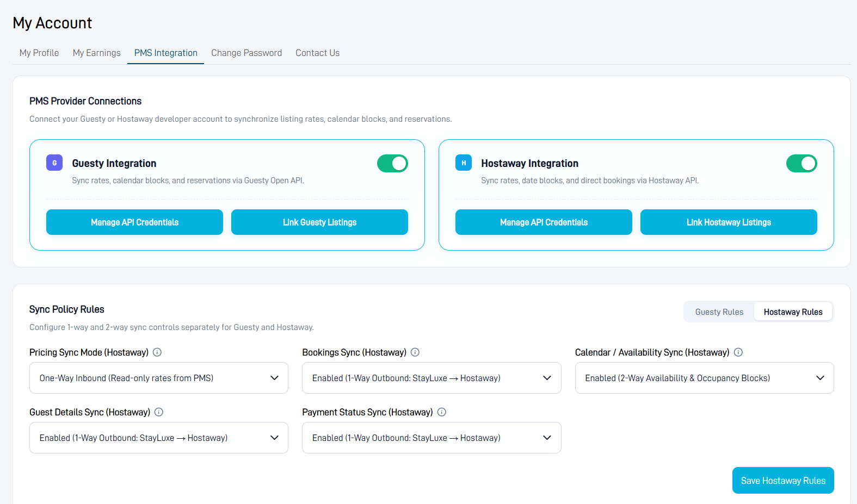Click the Guesty Integration title text
The width and height of the screenshot is (857, 504).
pos(114,164)
